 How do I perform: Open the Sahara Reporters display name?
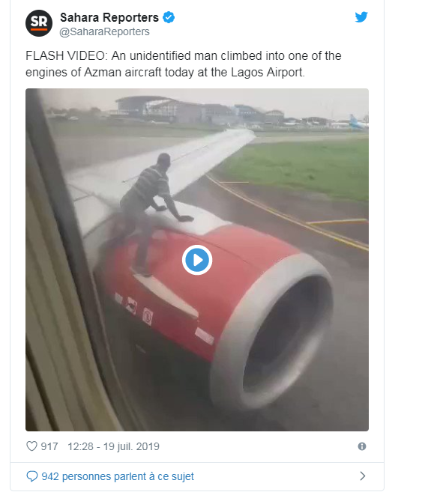(x=109, y=17)
